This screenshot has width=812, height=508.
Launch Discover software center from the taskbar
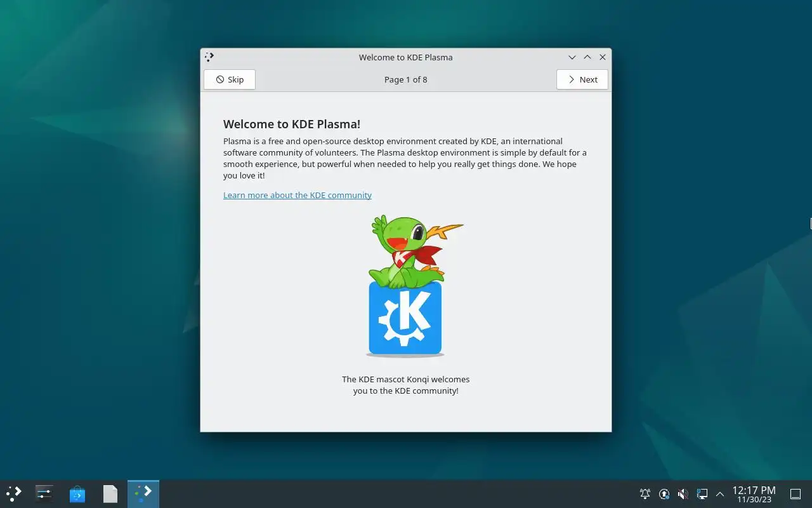coord(77,493)
